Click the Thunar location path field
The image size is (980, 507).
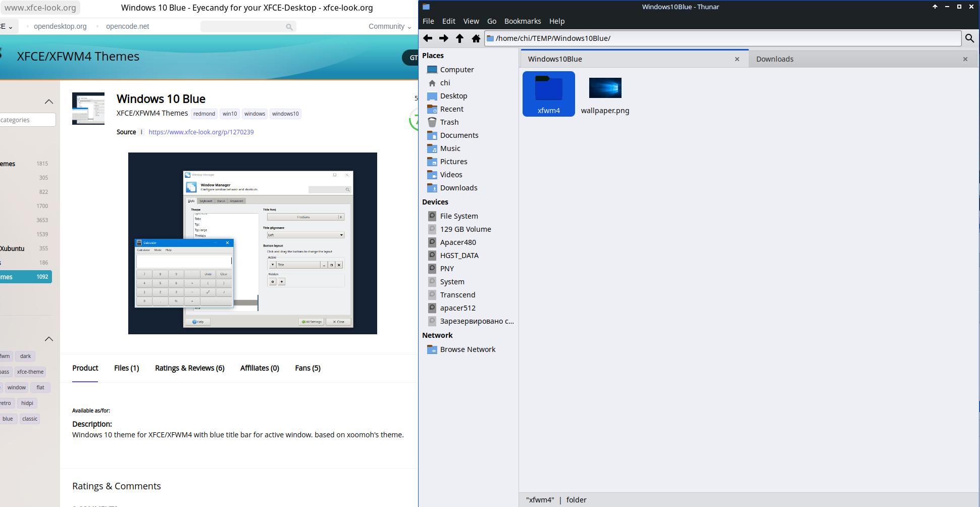click(723, 38)
